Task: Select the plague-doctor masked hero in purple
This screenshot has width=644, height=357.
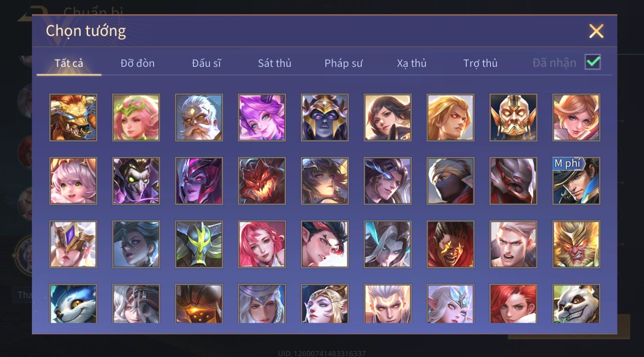Action: click(136, 181)
